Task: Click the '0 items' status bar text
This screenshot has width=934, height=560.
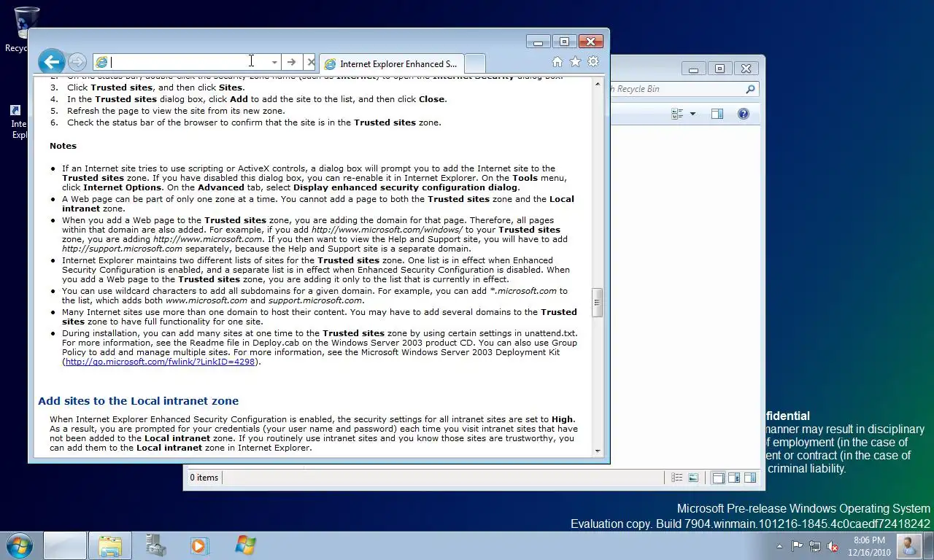Action: [x=204, y=478]
